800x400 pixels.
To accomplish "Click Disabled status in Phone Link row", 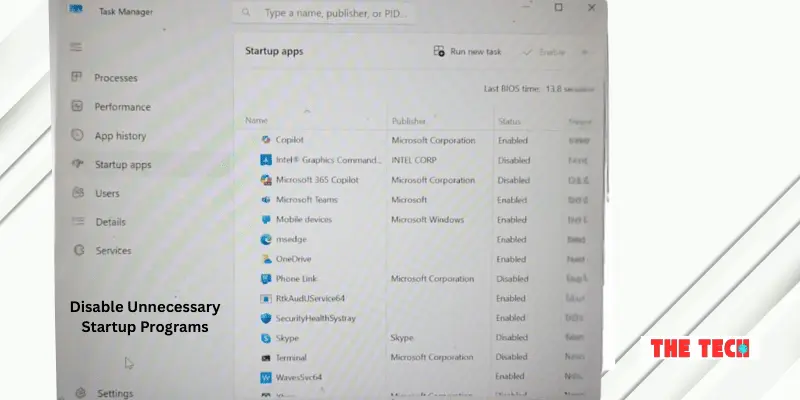I will tap(512, 279).
